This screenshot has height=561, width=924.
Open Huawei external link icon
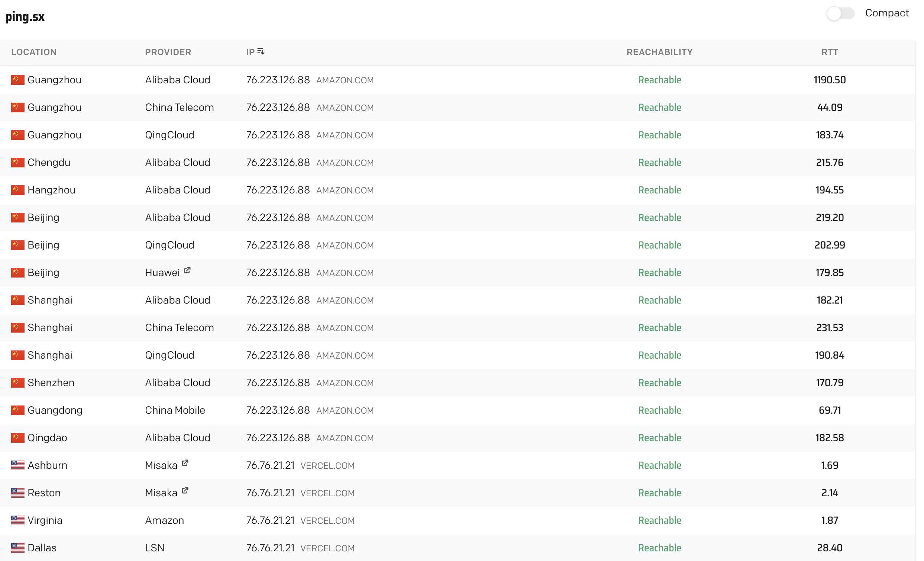(187, 270)
